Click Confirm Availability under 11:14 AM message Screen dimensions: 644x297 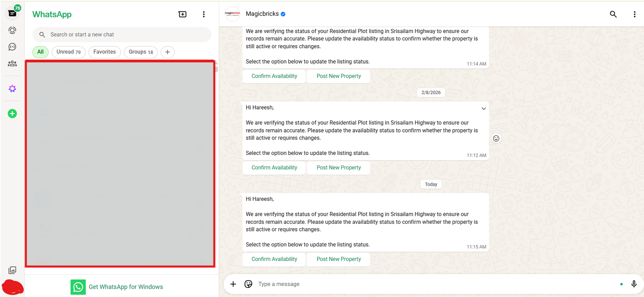[274, 76]
